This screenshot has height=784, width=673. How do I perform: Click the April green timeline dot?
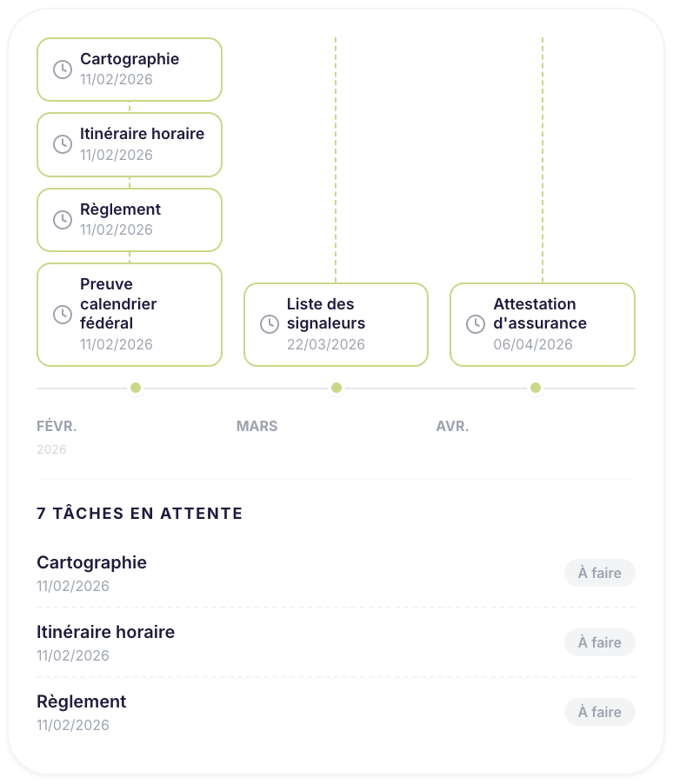[536, 389]
